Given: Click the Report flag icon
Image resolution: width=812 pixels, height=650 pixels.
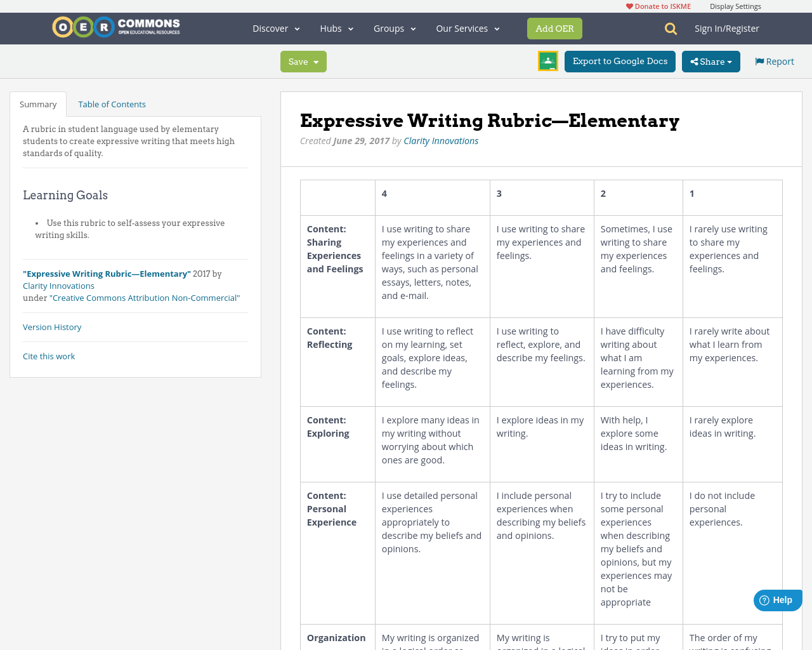Looking at the screenshot, I should click(759, 61).
